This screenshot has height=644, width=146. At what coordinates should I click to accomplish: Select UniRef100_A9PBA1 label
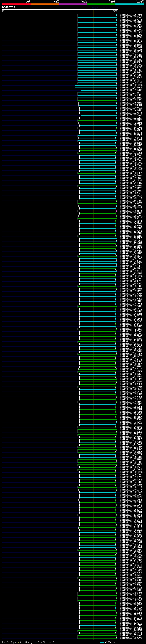click(131, 55)
